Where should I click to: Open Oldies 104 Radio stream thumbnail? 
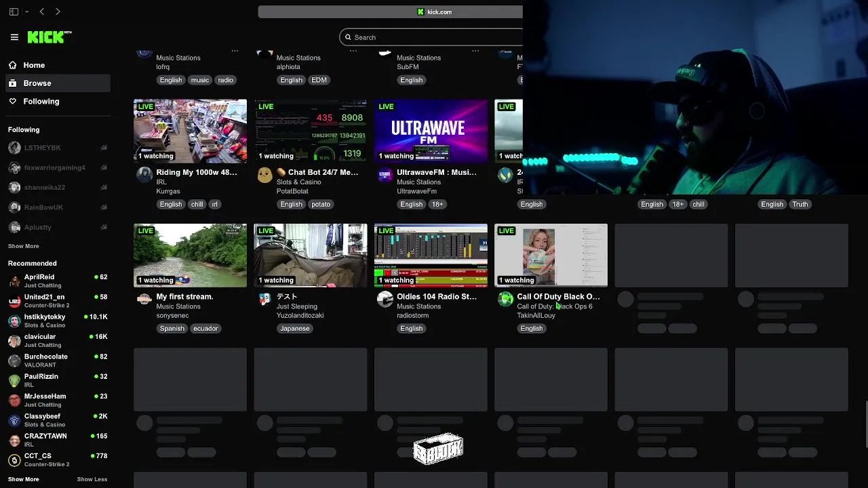tap(431, 256)
